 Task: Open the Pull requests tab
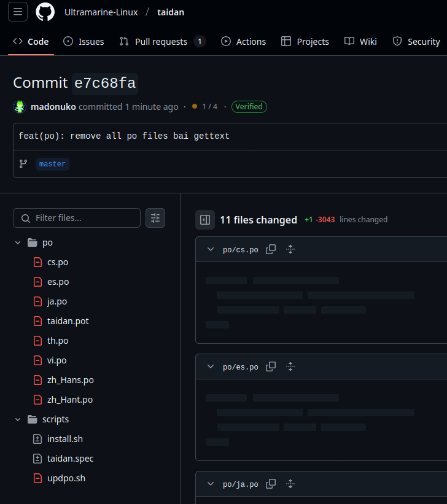(x=162, y=42)
